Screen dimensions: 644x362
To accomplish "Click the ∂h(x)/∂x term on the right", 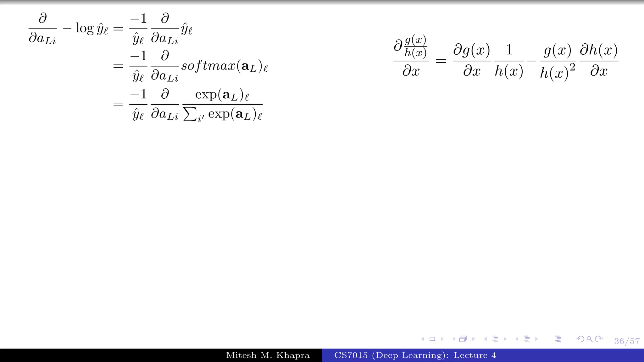I will tap(599, 60).
